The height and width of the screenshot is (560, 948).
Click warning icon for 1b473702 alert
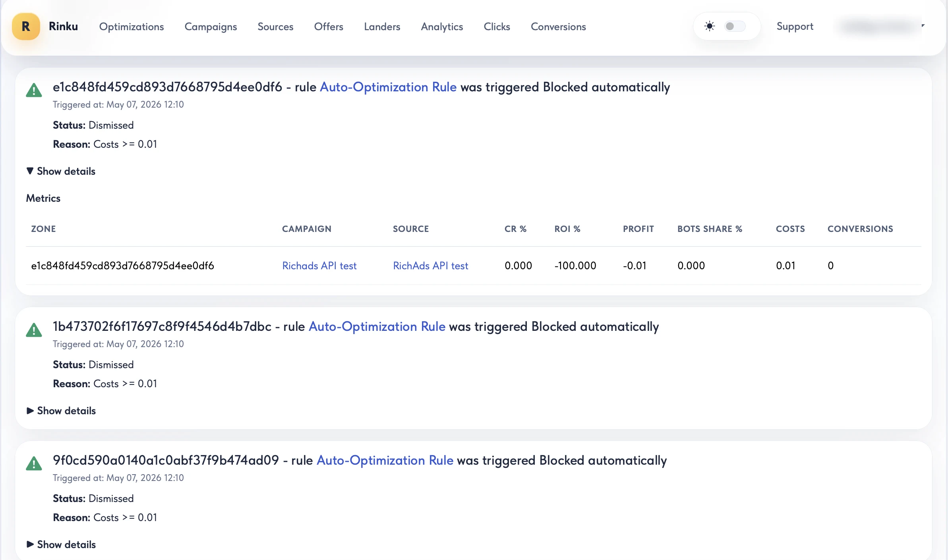[34, 330]
